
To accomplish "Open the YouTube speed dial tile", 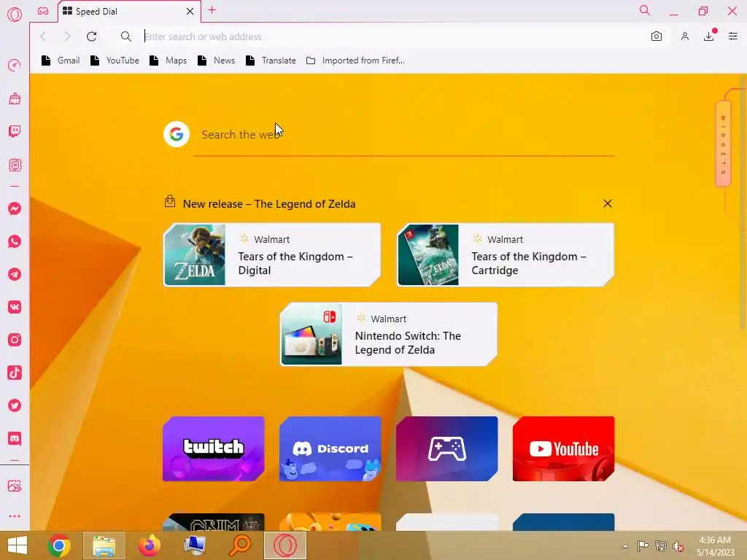I will [x=564, y=448].
